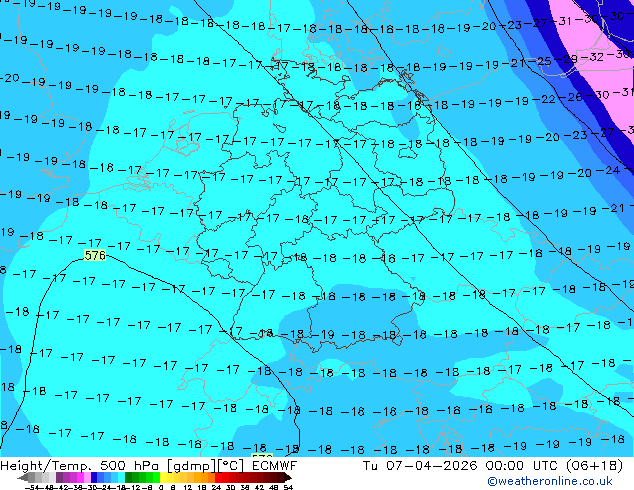Viewport: 634px width, 490px height.
Task: Open the weatheronline.co.uk copyright link
Action: point(550,481)
